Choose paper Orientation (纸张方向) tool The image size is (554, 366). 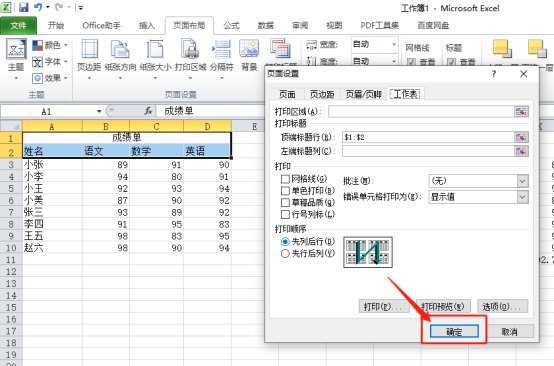pyautogui.click(x=120, y=58)
